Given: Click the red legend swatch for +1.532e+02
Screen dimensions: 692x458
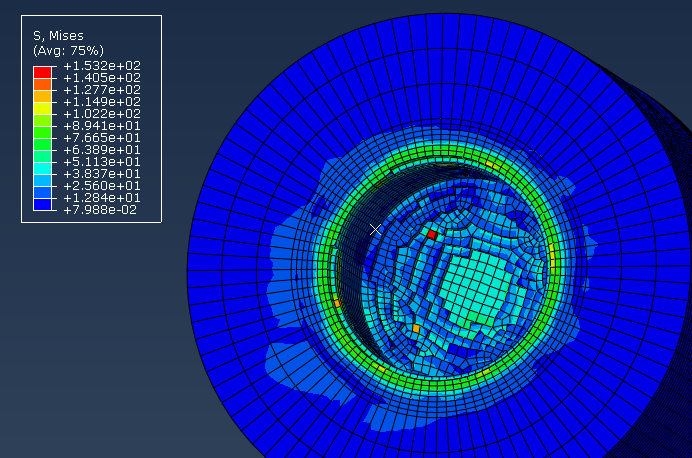Looking at the screenshot, I should (x=42, y=72).
